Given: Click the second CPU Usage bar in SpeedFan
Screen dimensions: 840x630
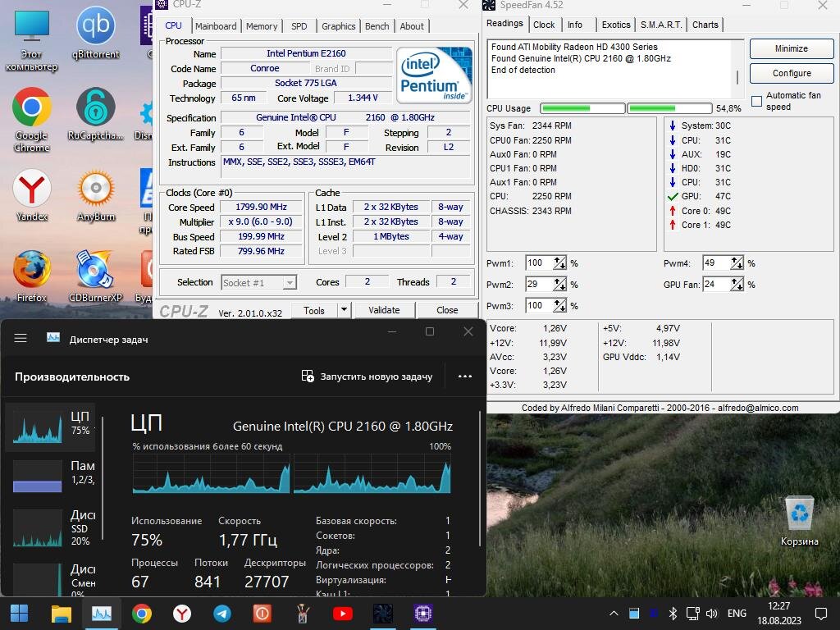Looking at the screenshot, I should tap(669, 109).
